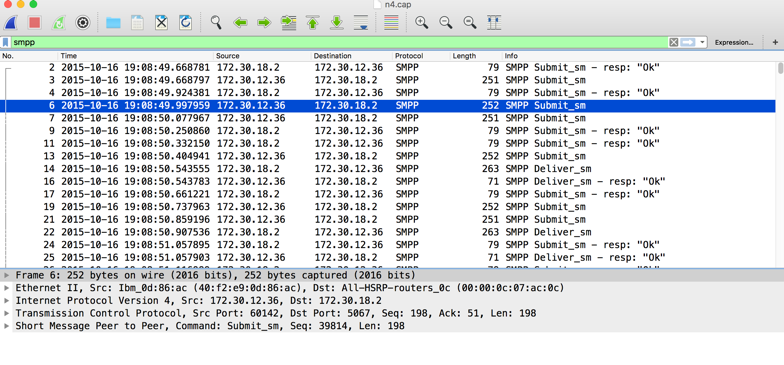Open a capture file folder icon
The width and height of the screenshot is (784, 365).
point(113,22)
